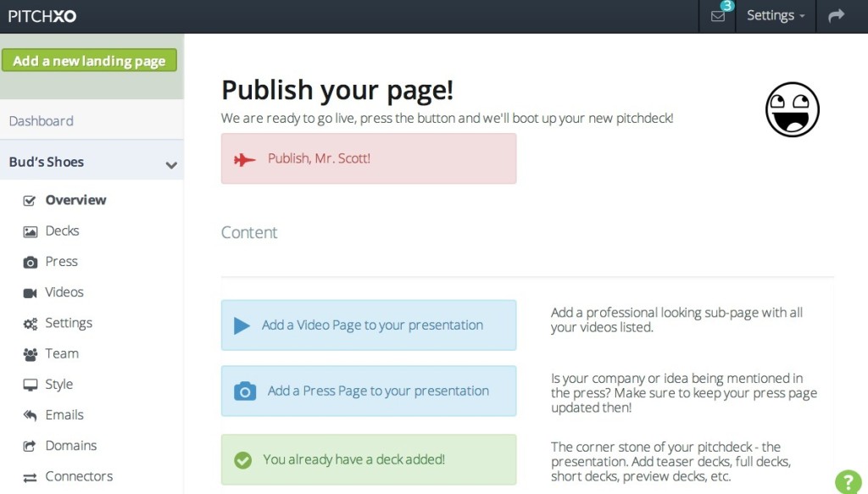Screen dimensions: 868x494
Task: Go to the Dashboard link
Action: 41,120
